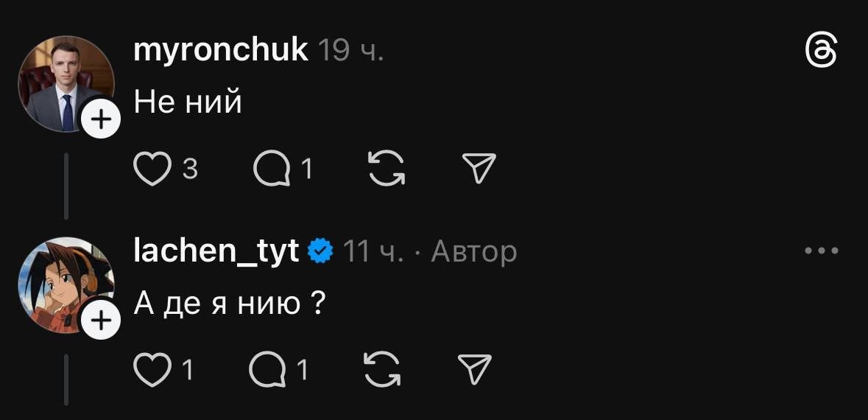Click the Threads logo icon

tap(821, 53)
